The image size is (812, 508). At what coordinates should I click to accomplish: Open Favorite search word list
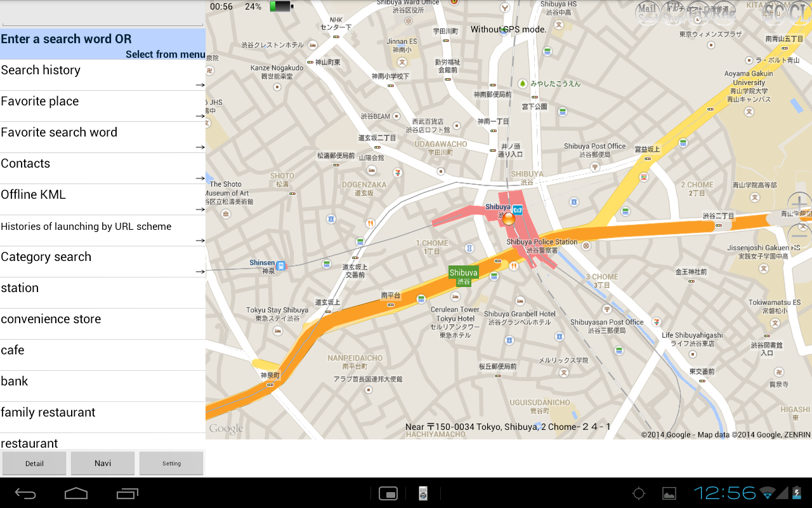103,137
